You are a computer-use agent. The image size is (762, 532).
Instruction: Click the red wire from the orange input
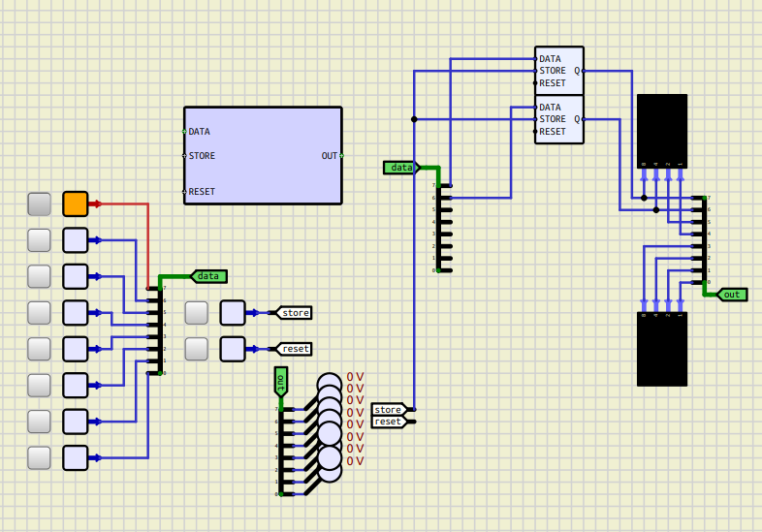pos(126,204)
